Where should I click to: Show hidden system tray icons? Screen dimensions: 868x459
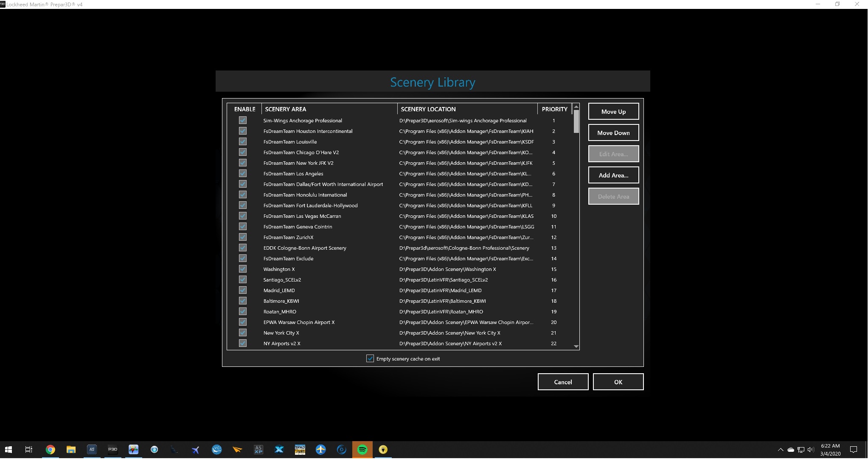pyautogui.click(x=781, y=450)
